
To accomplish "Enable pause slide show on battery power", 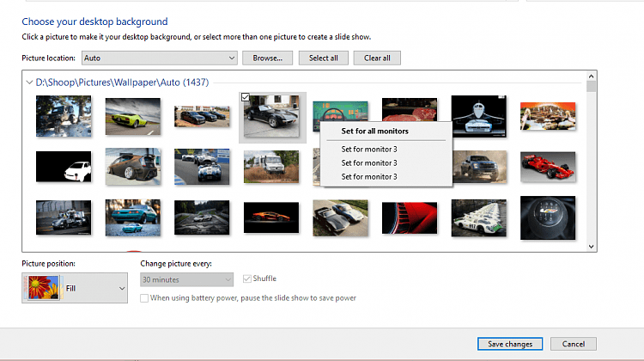I will (144, 298).
